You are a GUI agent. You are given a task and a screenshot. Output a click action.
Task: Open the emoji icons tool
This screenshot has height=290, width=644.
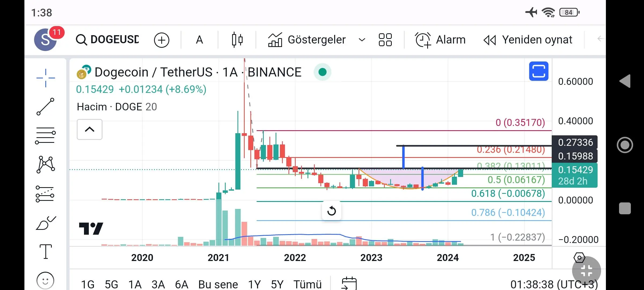[x=45, y=281]
